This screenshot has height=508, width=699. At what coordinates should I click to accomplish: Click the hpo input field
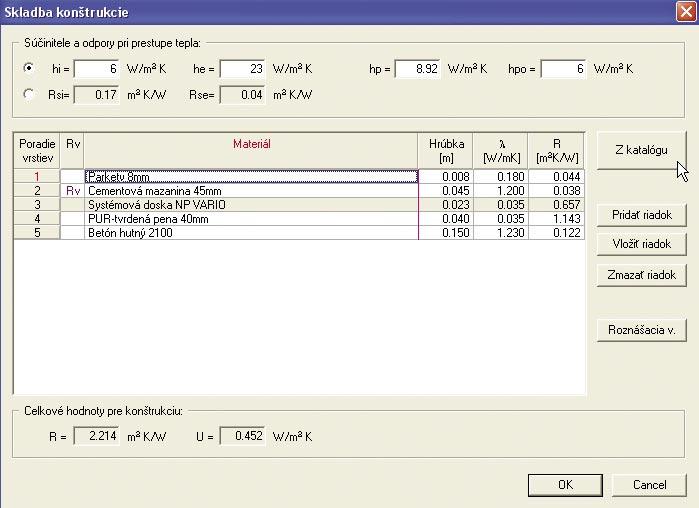pos(563,69)
